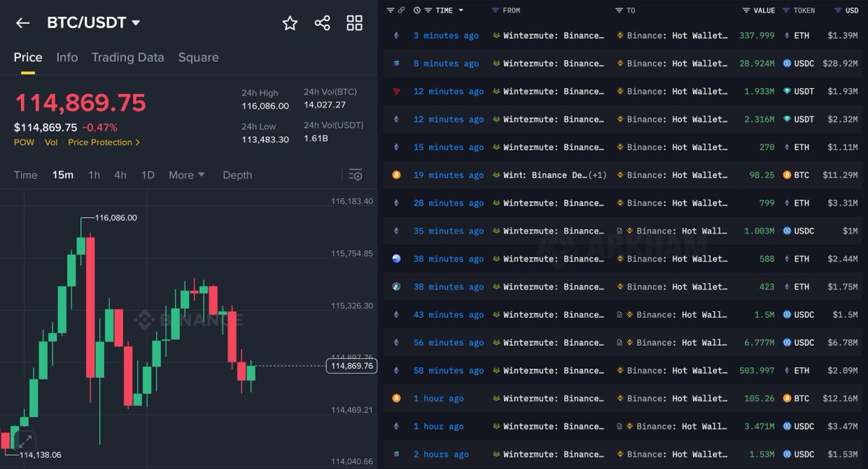Open the TIME sort dropdown arrow
Image resolution: width=868 pixels, height=469 pixels.
[461, 10]
